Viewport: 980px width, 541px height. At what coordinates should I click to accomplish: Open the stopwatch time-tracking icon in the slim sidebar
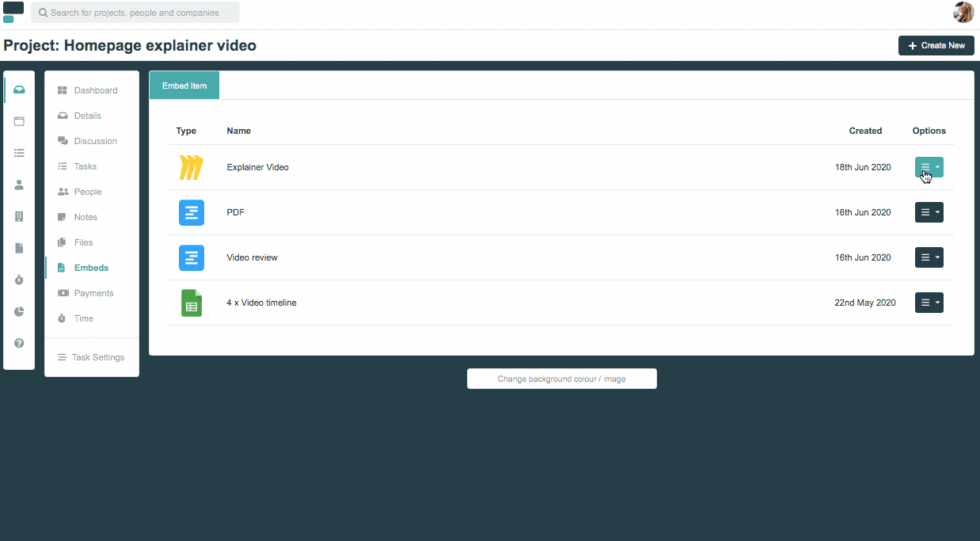click(x=19, y=280)
